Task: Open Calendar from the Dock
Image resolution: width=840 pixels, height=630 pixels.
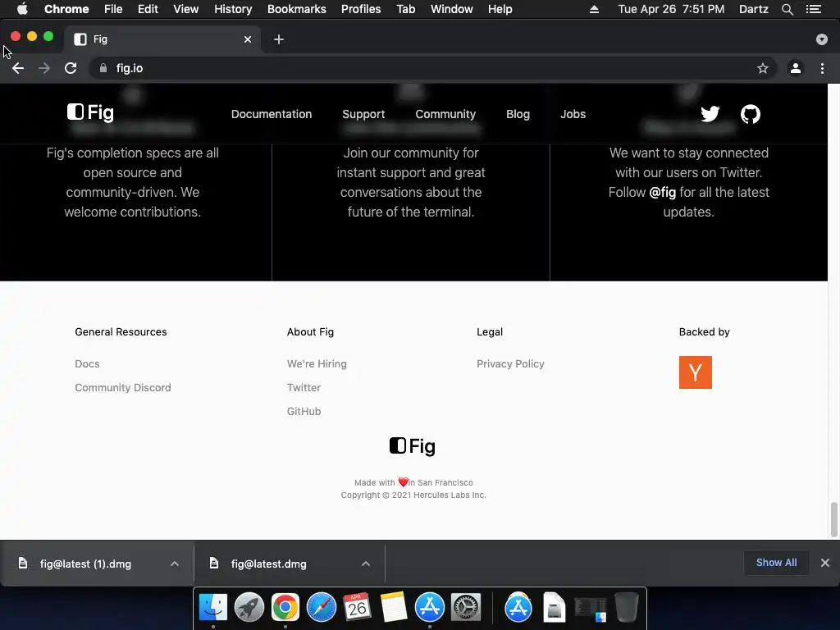Action: coord(358,608)
